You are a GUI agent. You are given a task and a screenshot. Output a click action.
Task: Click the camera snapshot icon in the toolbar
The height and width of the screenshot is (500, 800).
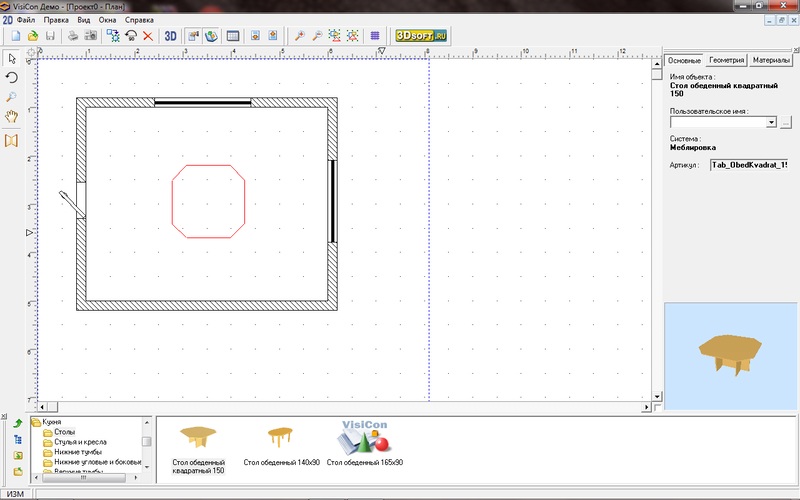pyautogui.click(x=91, y=36)
